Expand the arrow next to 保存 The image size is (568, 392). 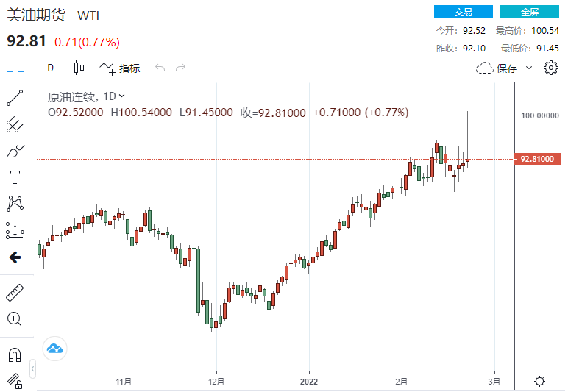tap(529, 68)
